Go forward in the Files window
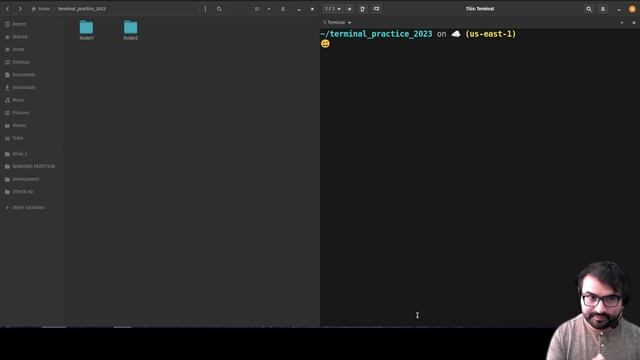 point(20,9)
